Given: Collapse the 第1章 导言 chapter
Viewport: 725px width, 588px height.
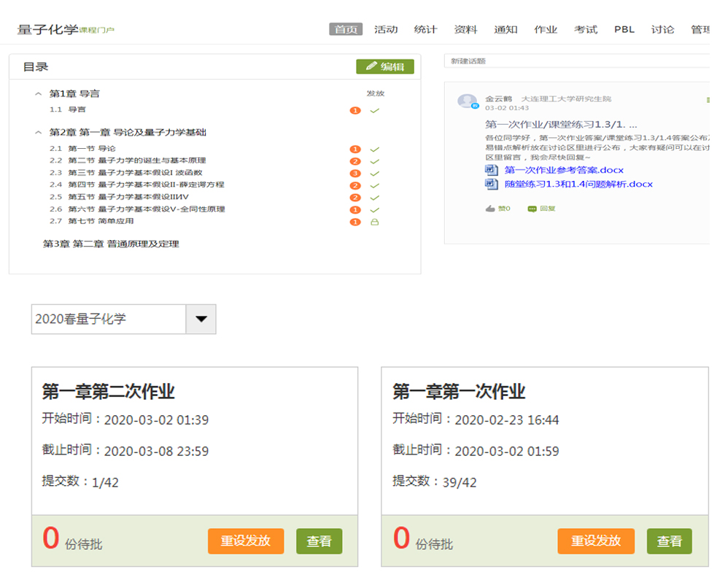Looking at the screenshot, I should click(x=39, y=94).
